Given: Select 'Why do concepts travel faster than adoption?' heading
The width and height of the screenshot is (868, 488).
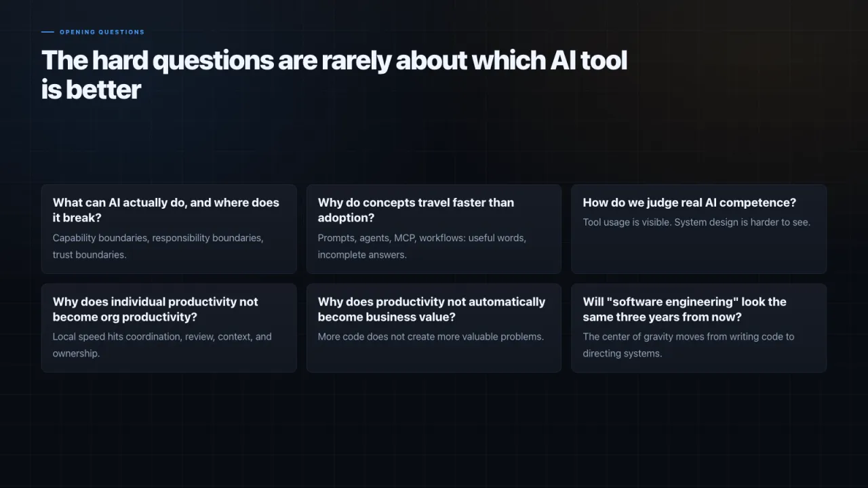Looking at the screenshot, I should coord(416,210).
